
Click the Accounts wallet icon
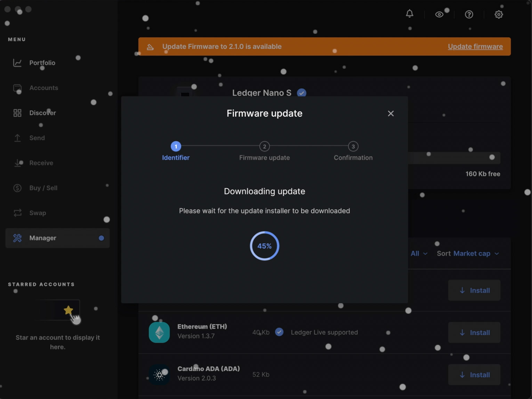17,88
